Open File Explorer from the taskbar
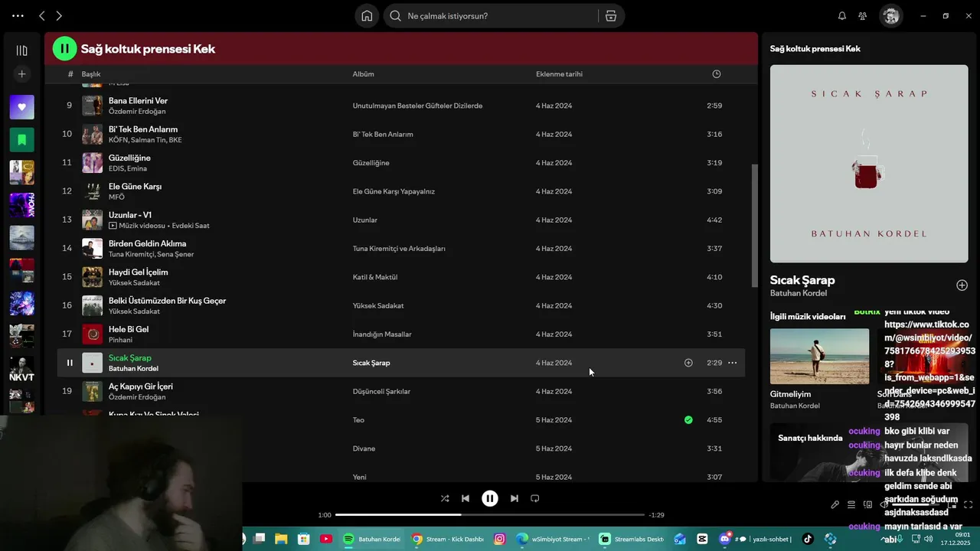This screenshot has height=551, width=980. [281, 539]
